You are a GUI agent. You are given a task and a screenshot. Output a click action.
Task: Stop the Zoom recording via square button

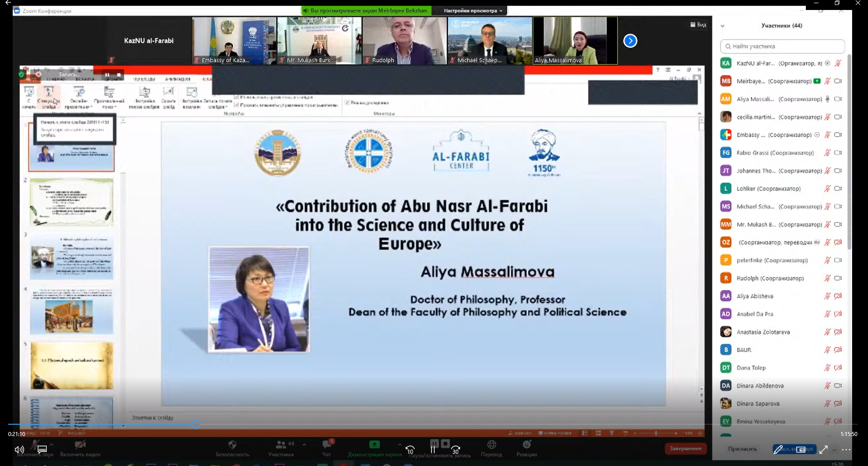119,75
